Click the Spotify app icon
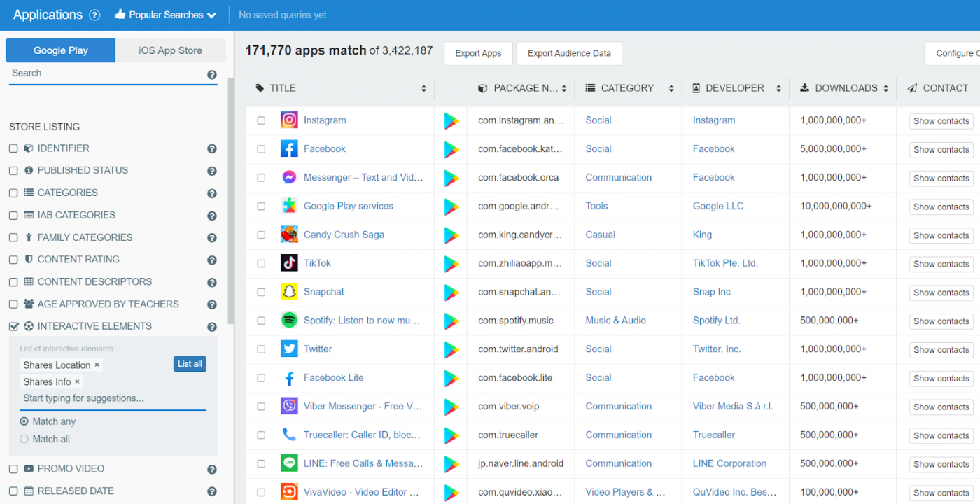 [x=289, y=321]
